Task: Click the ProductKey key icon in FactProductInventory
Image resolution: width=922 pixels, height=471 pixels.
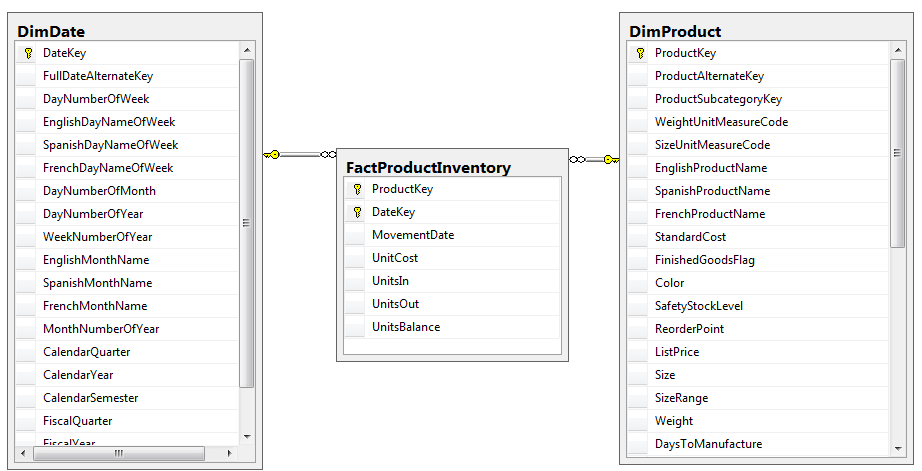Action: (x=356, y=189)
